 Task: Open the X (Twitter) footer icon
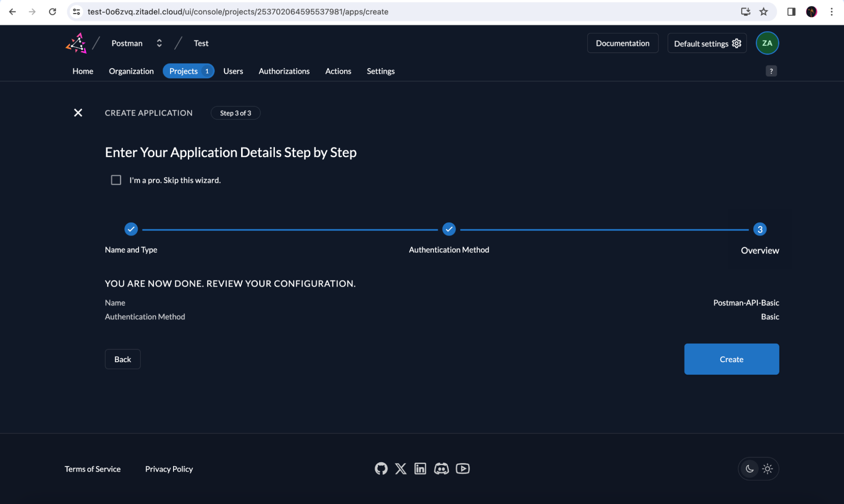click(401, 469)
